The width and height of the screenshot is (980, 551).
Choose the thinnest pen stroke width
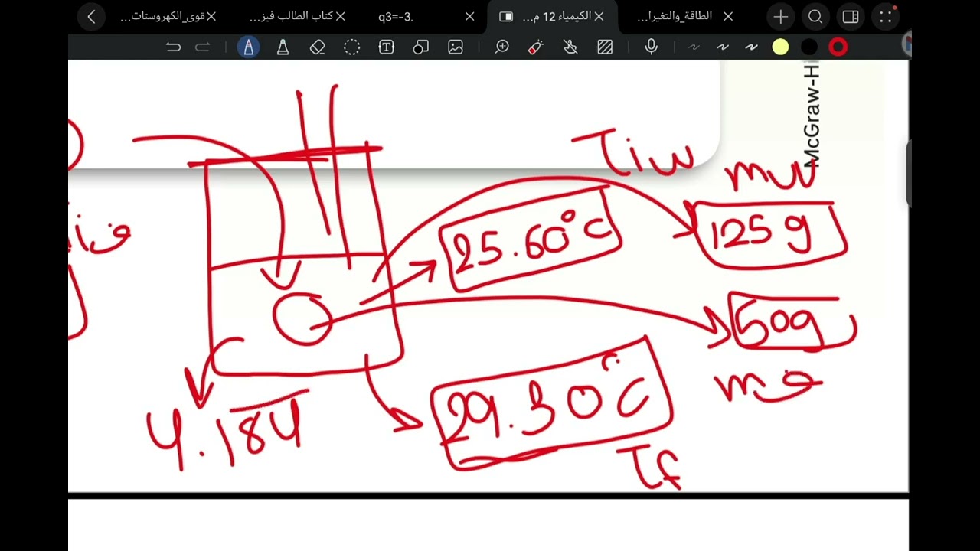694,47
